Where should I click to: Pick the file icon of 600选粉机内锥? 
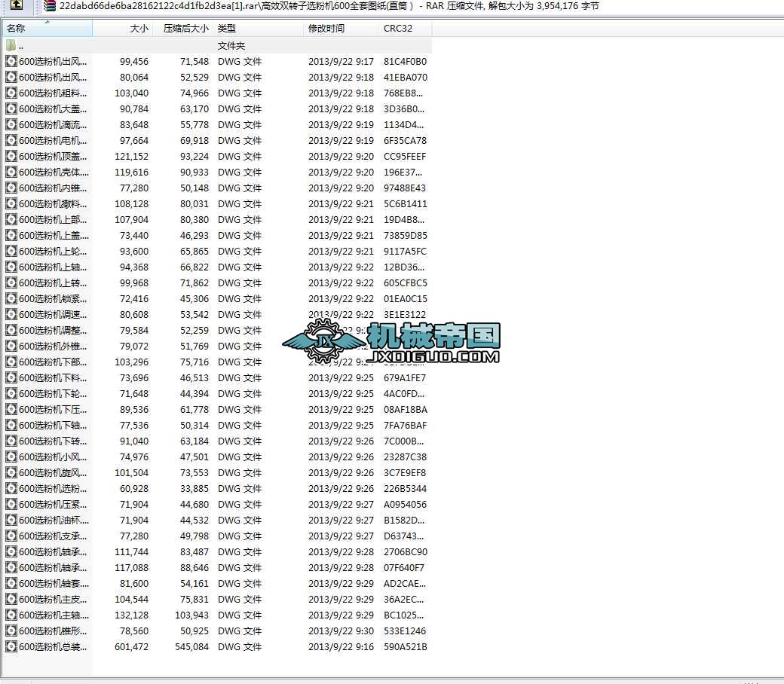(x=11, y=188)
